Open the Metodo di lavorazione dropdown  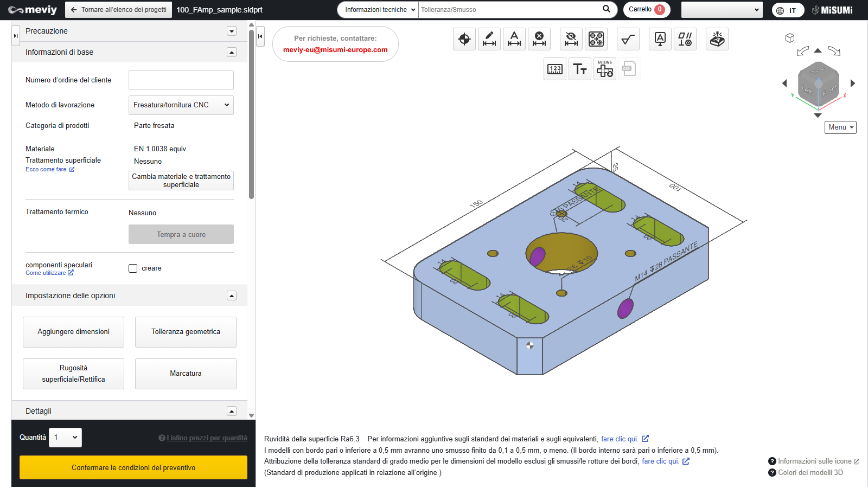click(x=181, y=105)
